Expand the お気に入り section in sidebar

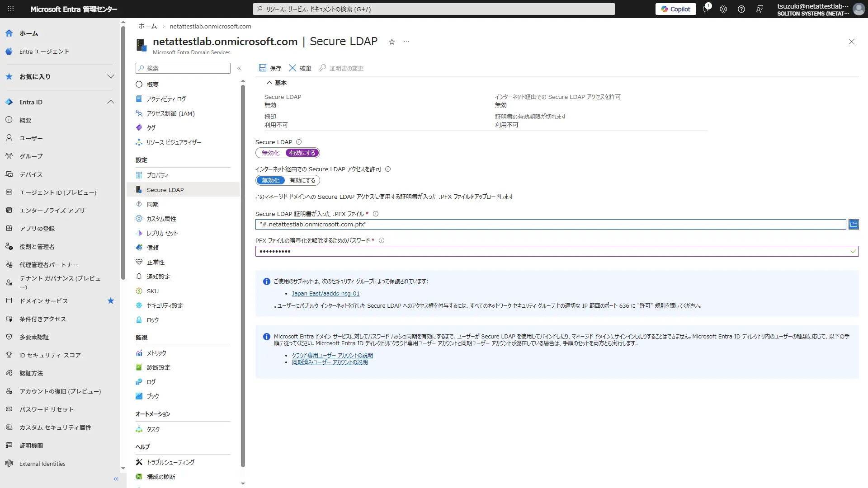(110, 76)
